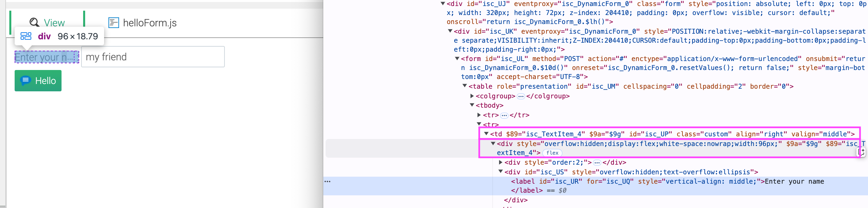Collapse the div isc_UJ node

pyautogui.click(x=443, y=4)
